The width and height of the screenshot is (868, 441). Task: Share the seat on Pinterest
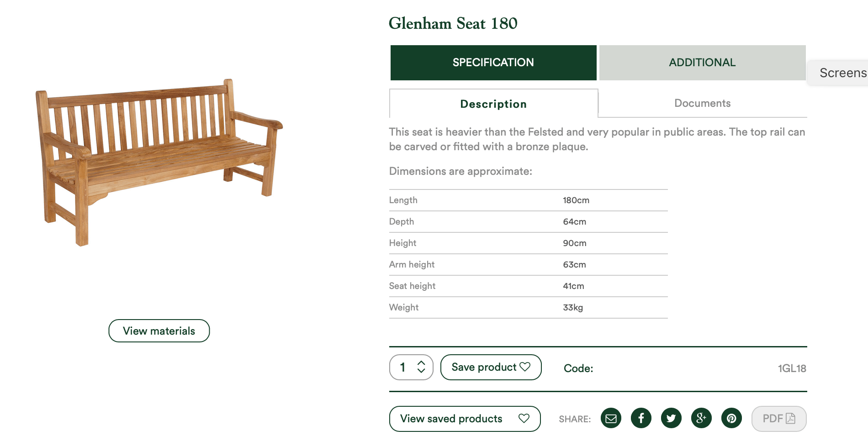tap(731, 418)
